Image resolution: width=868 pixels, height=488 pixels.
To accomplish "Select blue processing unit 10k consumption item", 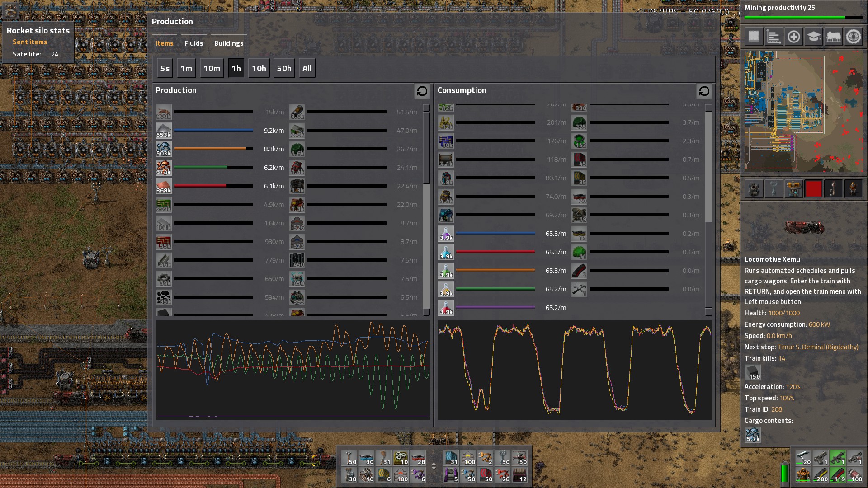I will click(446, 141).
